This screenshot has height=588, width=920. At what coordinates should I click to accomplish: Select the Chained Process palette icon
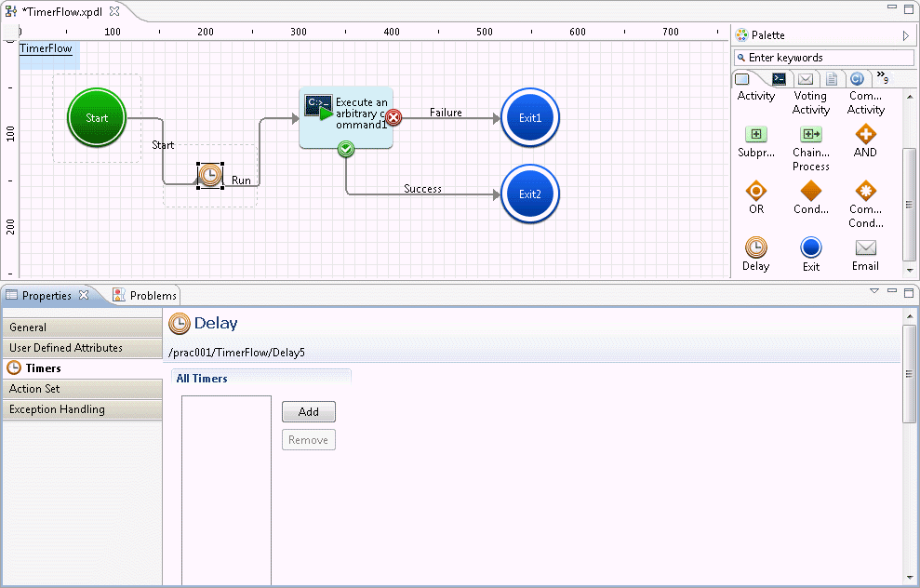coord(811,134)
